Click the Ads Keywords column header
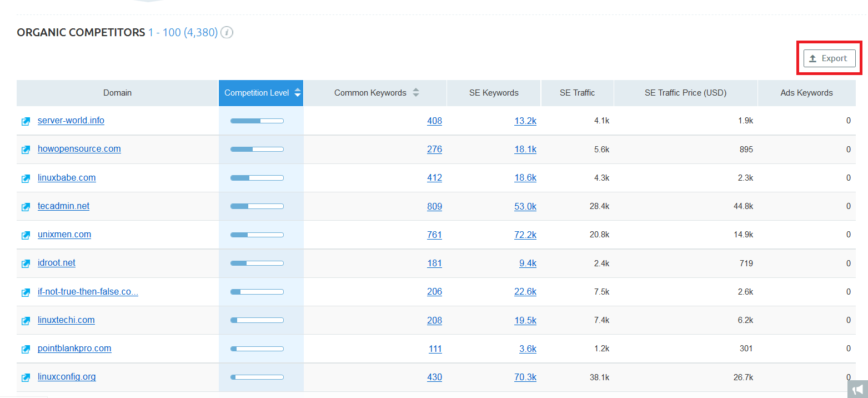This screenshot has height=398, width=868. [x=806, y=93]
